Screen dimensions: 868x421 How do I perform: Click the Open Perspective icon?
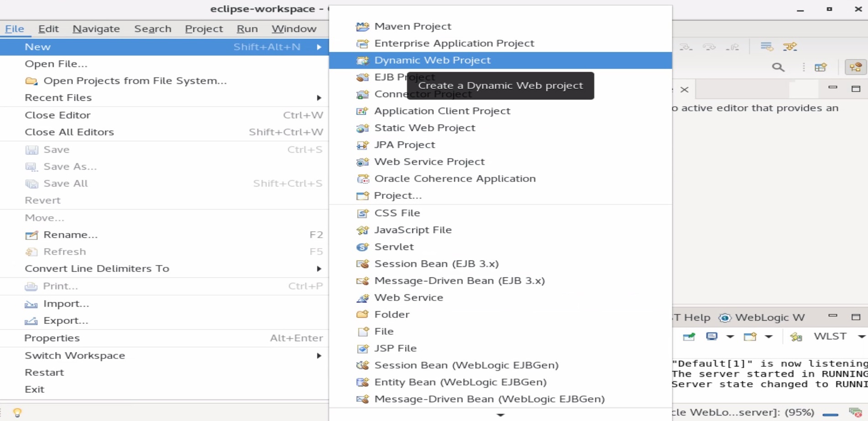pos(821,68)
